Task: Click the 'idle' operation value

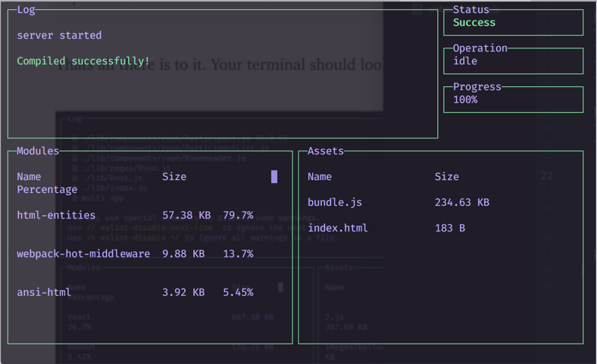Action: point(465,61)
